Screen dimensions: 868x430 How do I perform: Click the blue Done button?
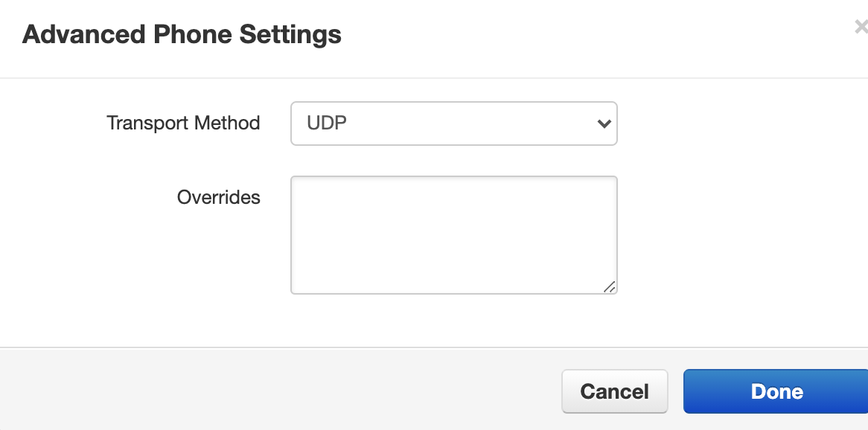coord(776,391)
